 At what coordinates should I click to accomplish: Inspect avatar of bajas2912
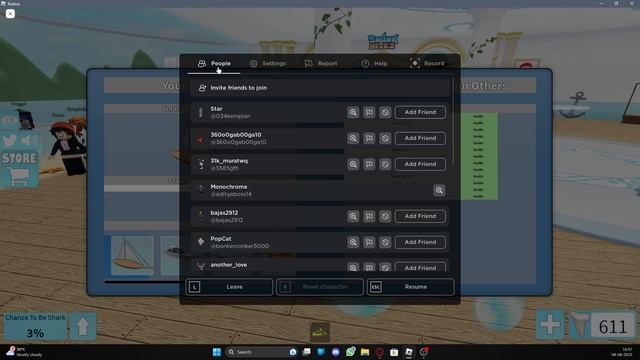[353, 216]
